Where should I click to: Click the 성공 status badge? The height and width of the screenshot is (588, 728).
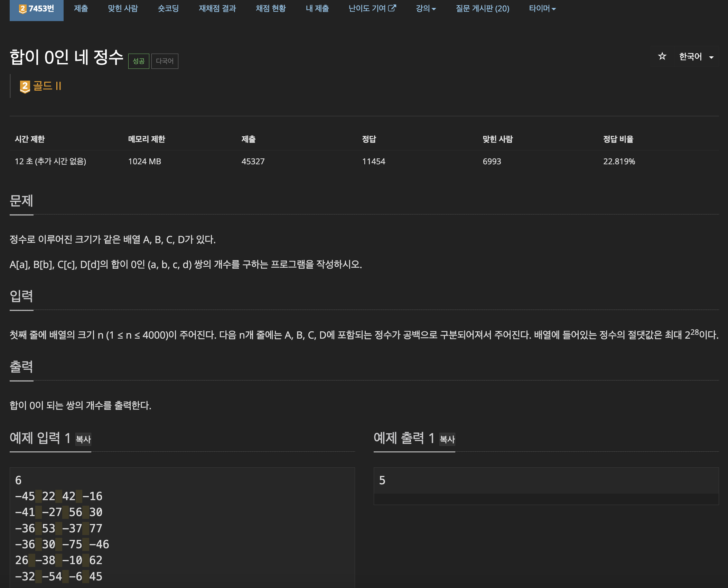click(139, 61)
